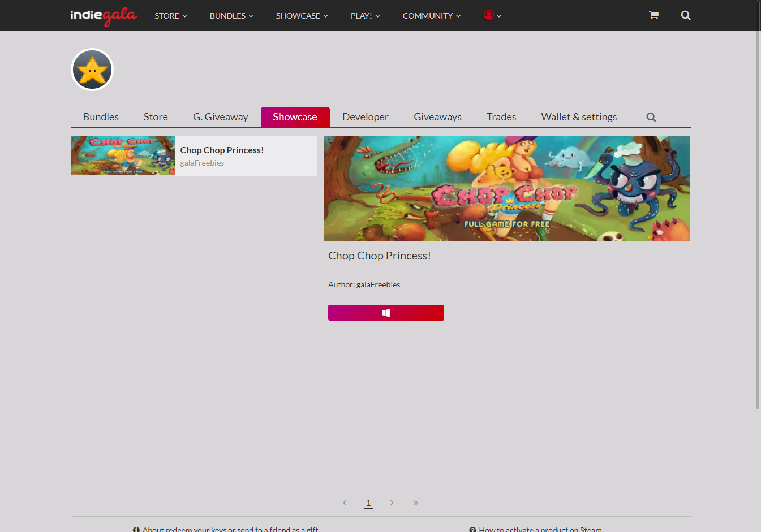Expand the COMMUNITY menu

pos(432,16)
